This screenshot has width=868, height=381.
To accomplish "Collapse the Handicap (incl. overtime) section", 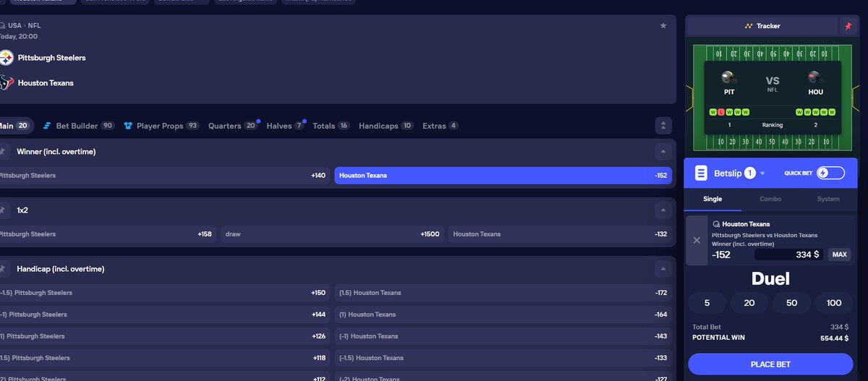I will pos(663,269).
